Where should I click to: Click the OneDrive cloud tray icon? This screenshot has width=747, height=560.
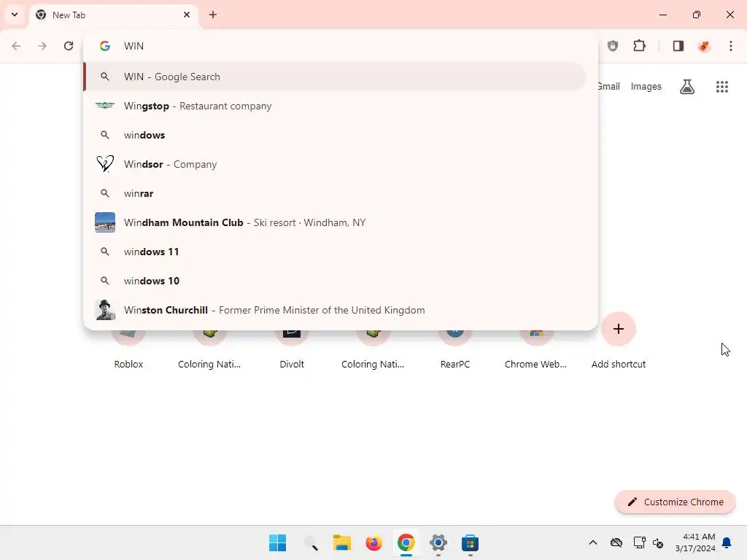(x=616, y=542)
